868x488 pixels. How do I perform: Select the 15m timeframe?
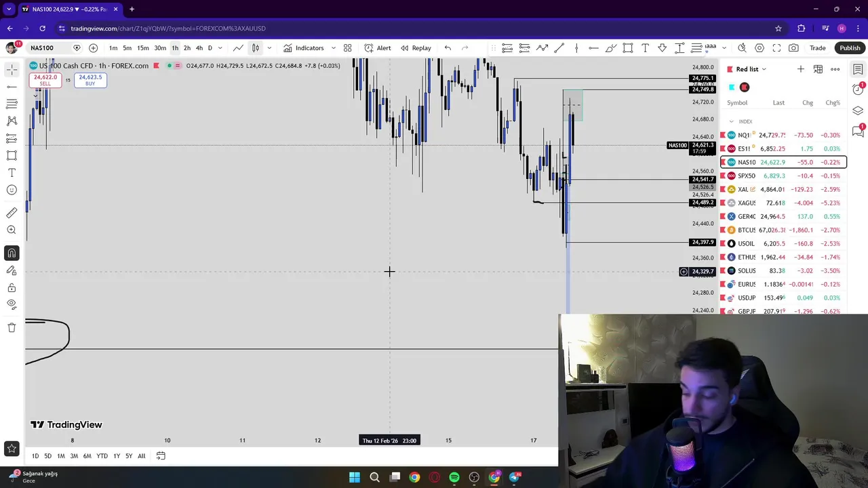coord(143,48)
